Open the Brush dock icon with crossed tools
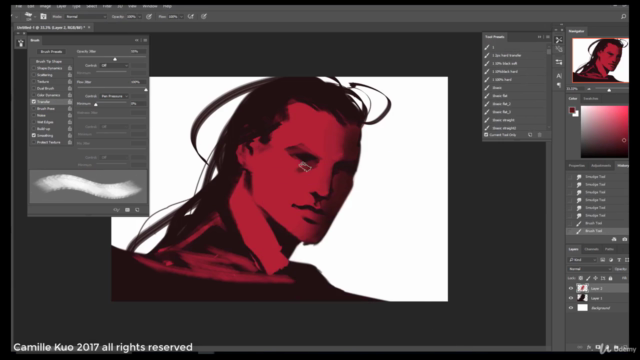The image size is (640, 360). (x=559, y=40)
